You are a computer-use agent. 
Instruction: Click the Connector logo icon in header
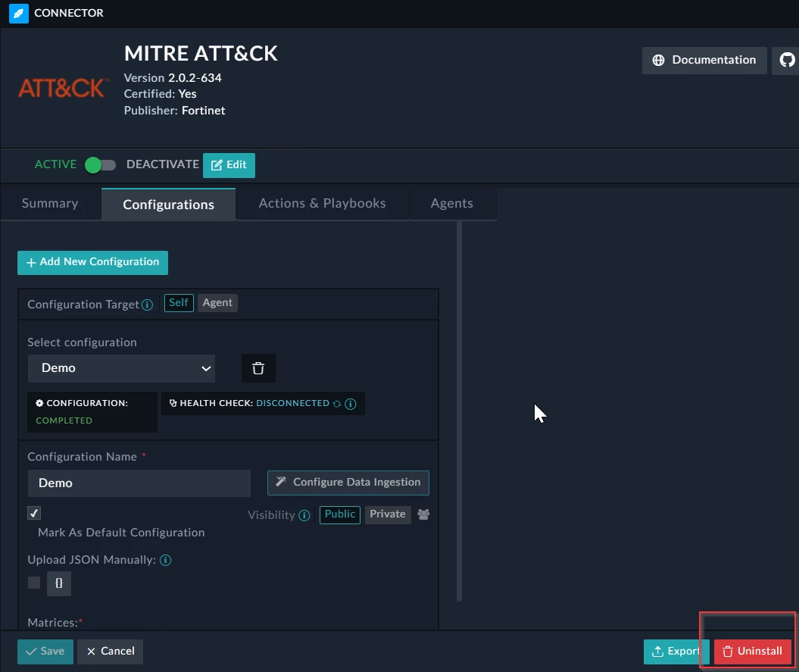pyautogui.click(x=19, y=13)
